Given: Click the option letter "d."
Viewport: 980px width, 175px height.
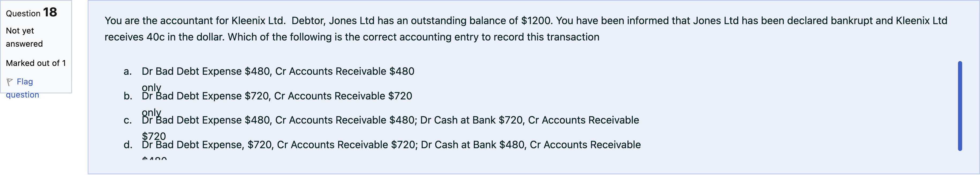Looking at the screenshot, I should pos(128,145).
